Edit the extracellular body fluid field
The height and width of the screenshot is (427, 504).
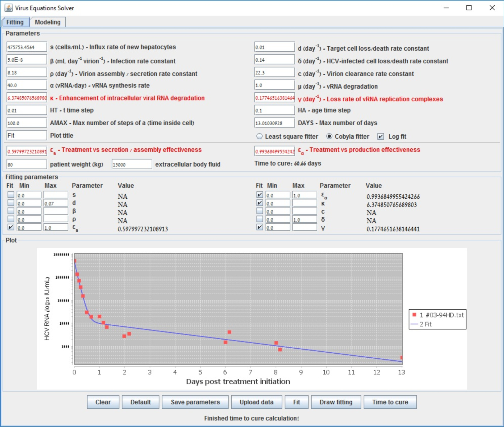[x=132, y=164]
